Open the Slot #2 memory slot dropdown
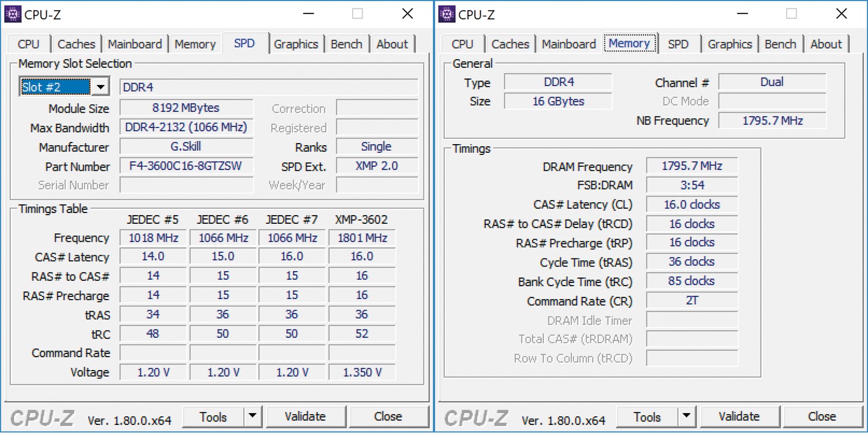Screen dimensions: 868x433 (100, 87)
